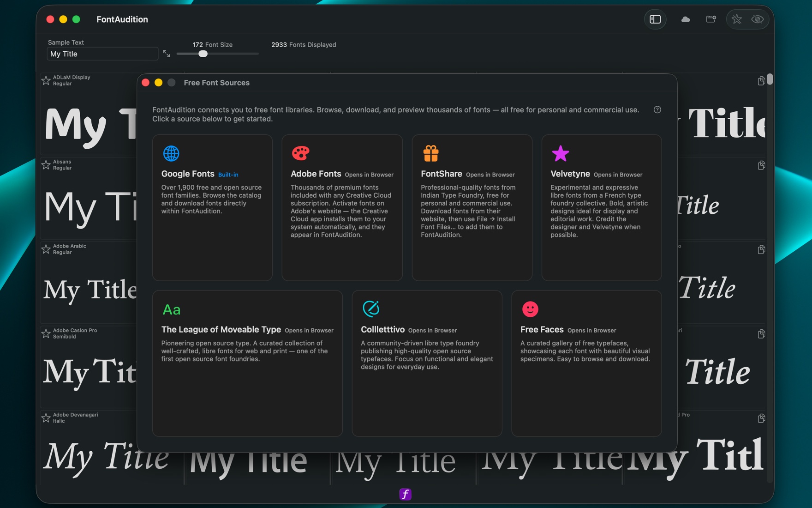Click the Velvetyne description about French type foundry
Viewport: 812px width, 508px height.
point(599,211)
